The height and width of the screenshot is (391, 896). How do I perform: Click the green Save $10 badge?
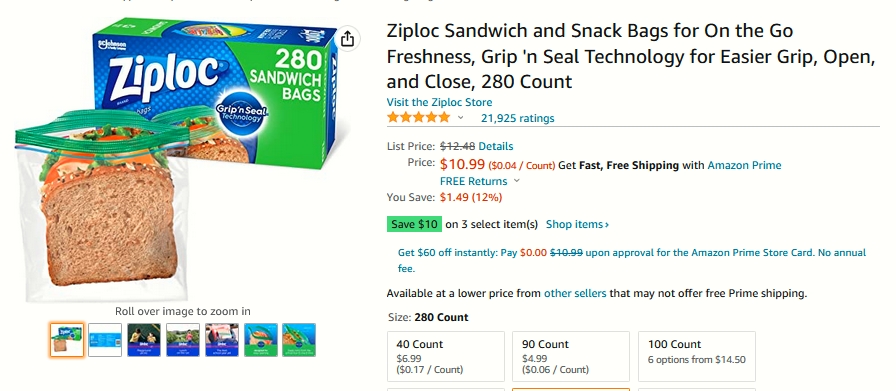click(414, 224)
